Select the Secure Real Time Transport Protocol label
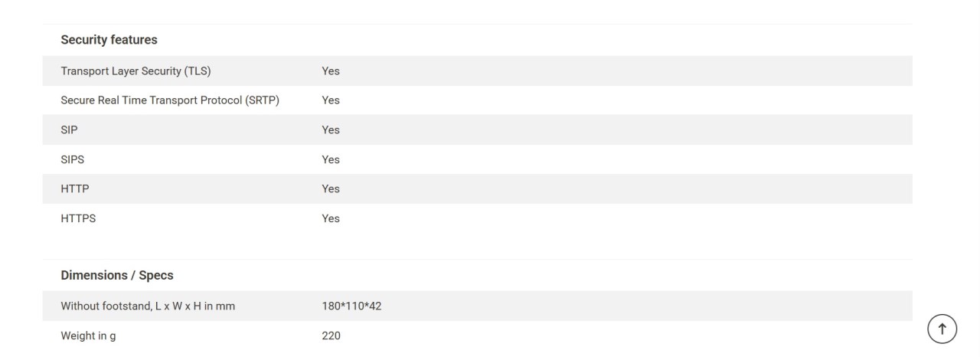The width and height of the screenshot is (980, 357). pos(170,100)
